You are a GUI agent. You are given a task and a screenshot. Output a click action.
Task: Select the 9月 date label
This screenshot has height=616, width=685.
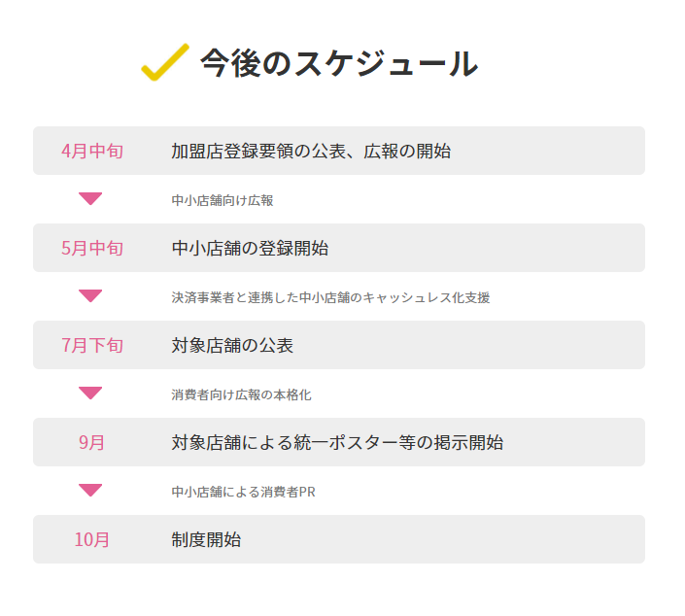point(92,442)
